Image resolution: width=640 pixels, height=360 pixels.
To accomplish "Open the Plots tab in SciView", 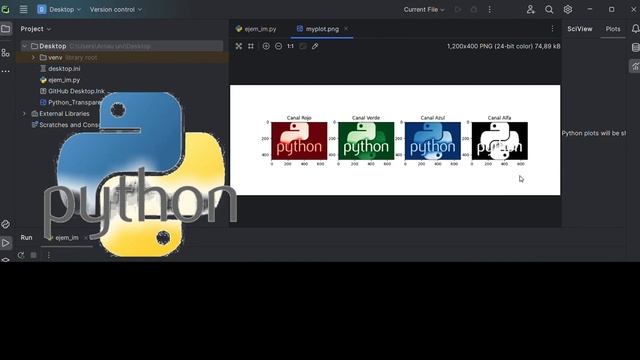I will click(613, 29).
